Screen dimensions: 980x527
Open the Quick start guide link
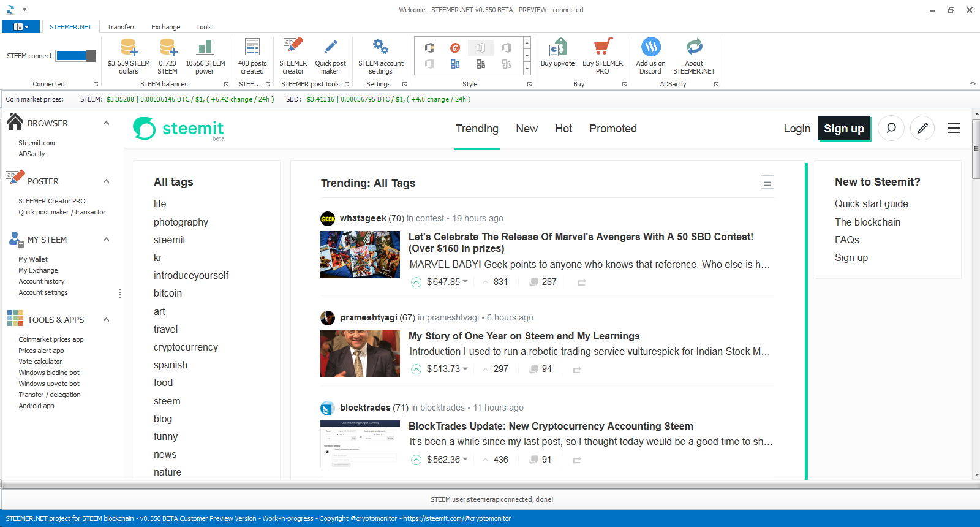coord(872,204)
